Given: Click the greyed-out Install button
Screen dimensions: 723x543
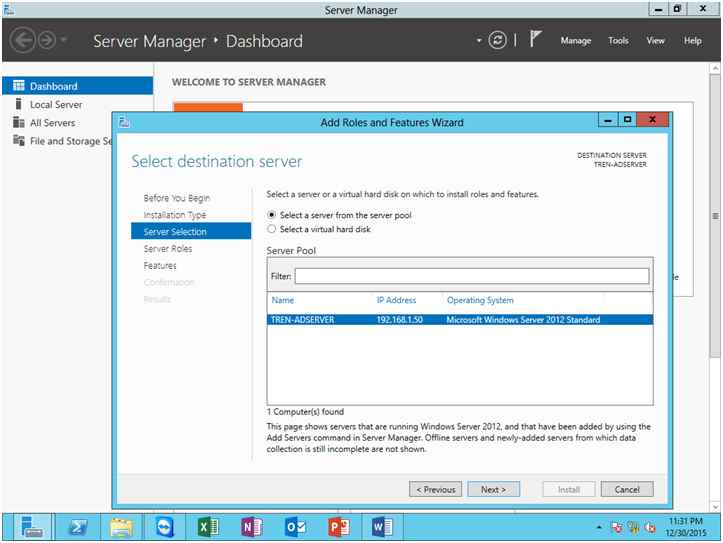Looking at the screenshot, I should [569, 490].
